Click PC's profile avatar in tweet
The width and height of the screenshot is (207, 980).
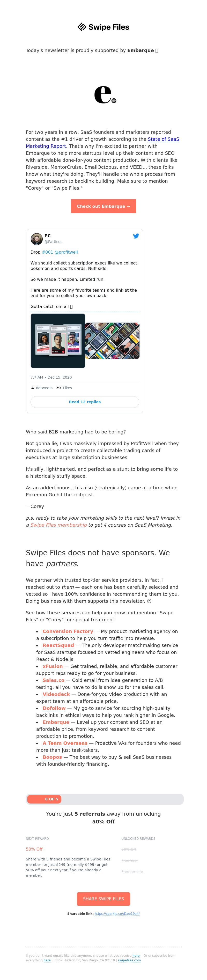[36, 239]
